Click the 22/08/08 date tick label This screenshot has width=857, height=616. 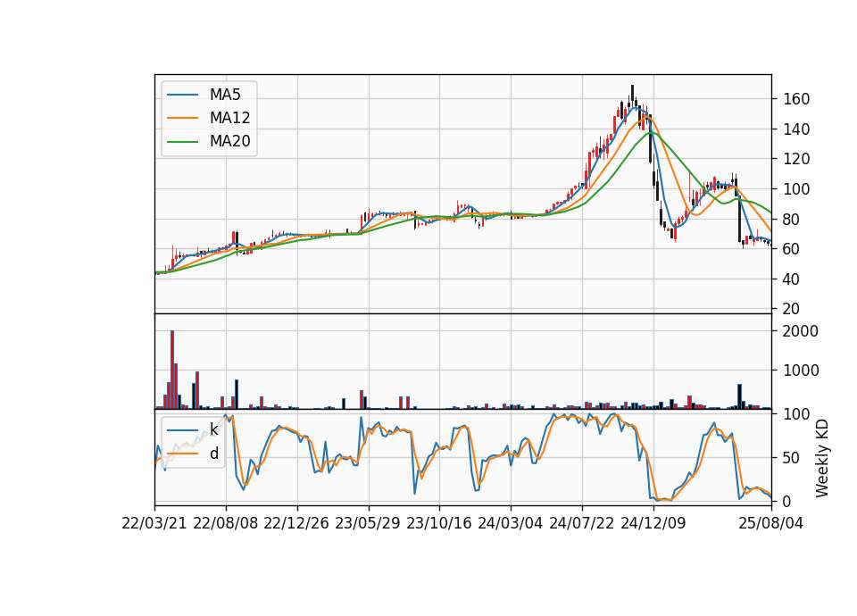pyautogui.click(x=226, y=523)
